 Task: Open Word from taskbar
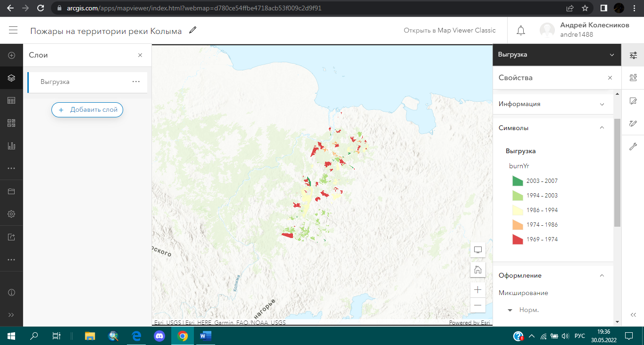(206, 336)
